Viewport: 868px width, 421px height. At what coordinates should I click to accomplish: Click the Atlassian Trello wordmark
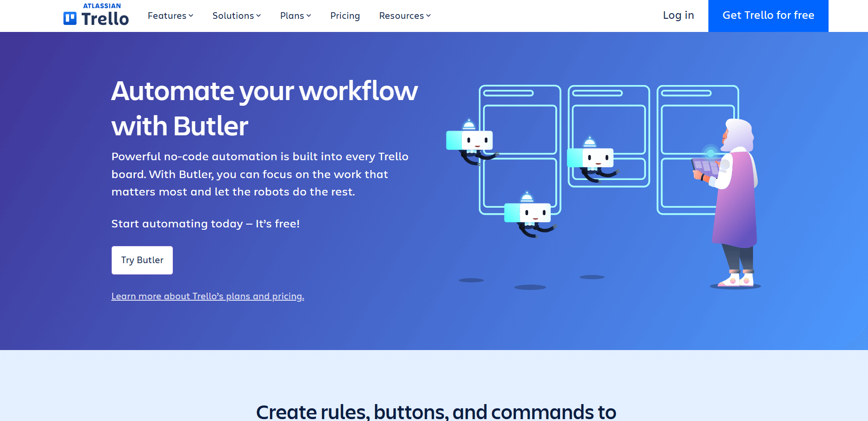click(x=96, y=15)
